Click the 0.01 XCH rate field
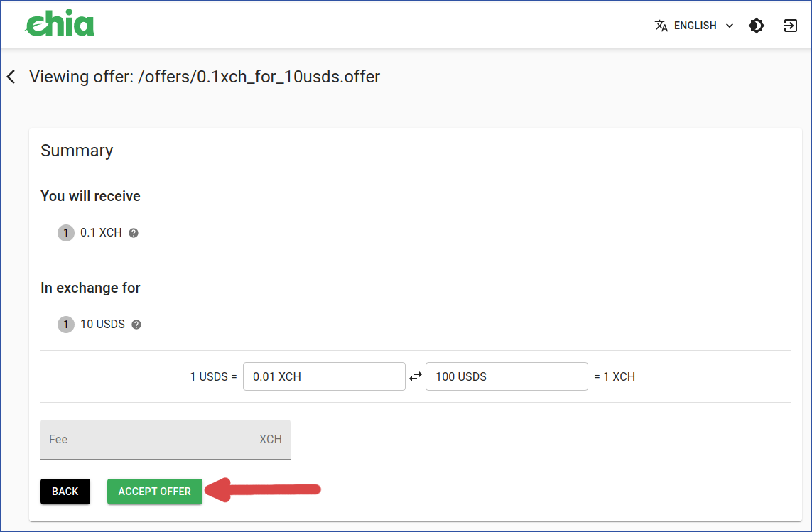This screenshot has width=812, height=532. pyautogui.click(x=324, y=376)
